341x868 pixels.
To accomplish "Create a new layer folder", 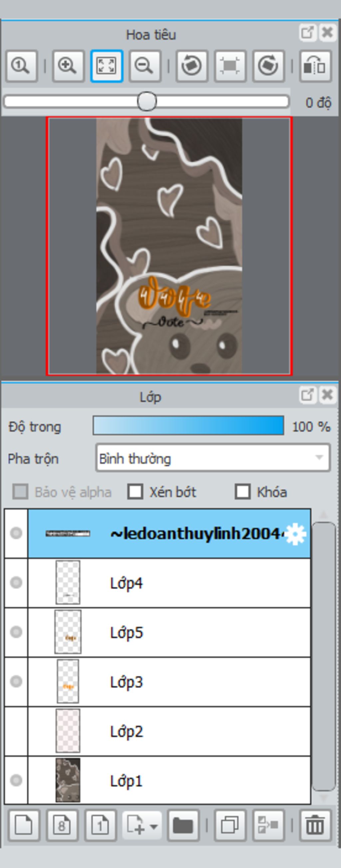I will coord(183,825).
